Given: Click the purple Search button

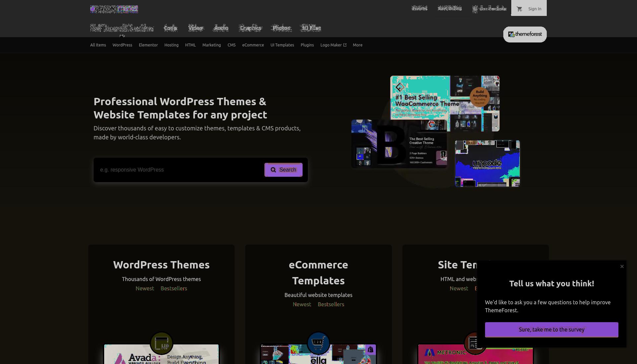Looking at the screenshot, I should pos(283,170).
